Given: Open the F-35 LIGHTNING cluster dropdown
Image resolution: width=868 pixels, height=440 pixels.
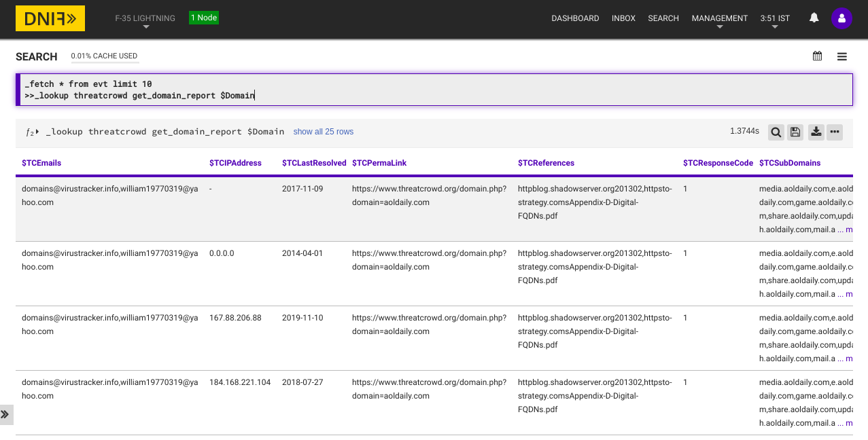Looking at the screenshot, I should pyautogui.click(x=145, y=20).
